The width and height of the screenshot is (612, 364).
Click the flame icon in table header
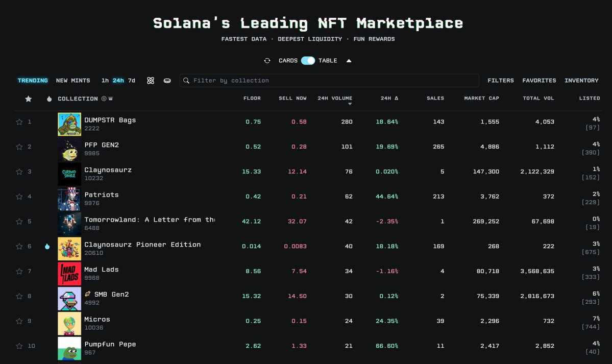tap(49, 99)
